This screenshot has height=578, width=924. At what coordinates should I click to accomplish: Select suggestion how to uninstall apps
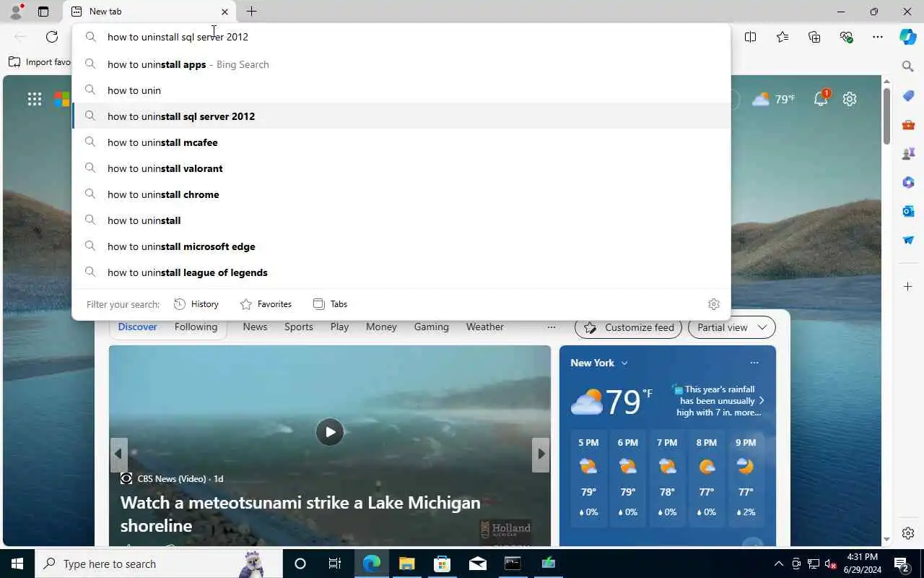401,64
